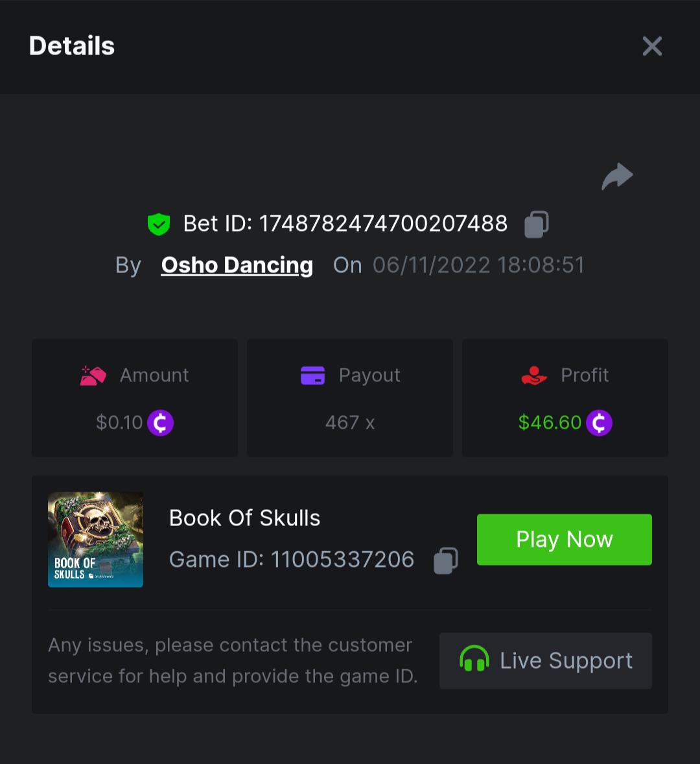Close the Details dialog

pos(652,46)
